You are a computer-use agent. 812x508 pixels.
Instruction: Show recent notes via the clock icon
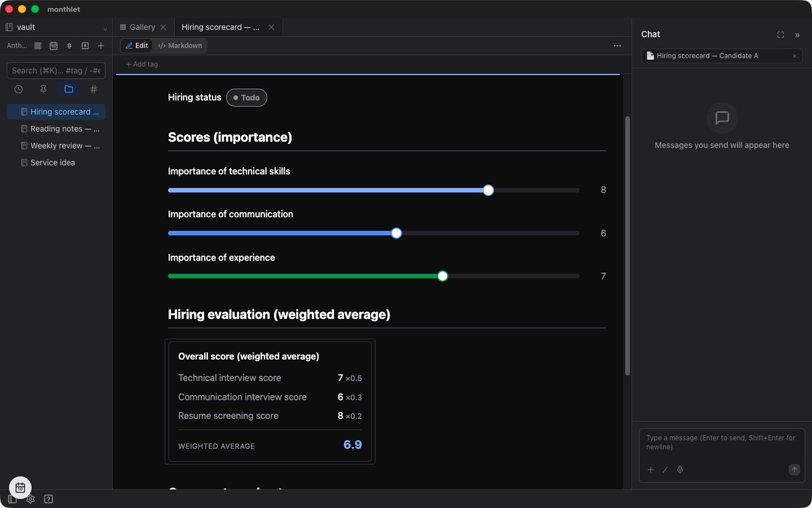(19, 89)
